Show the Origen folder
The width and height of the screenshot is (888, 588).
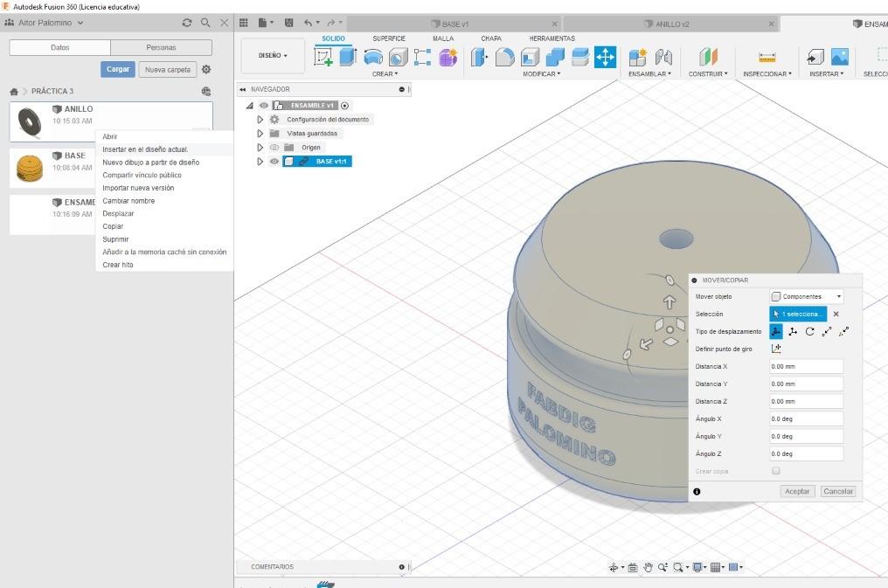(274, 147)
